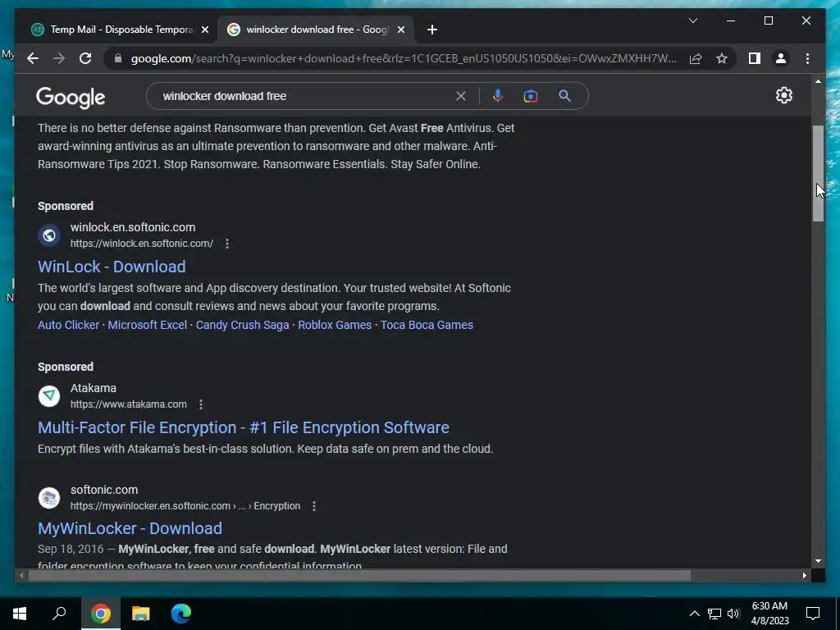Open the Microsoft Excel sitelink
Viewport: 840px width, 630px height.
point(148,325)
